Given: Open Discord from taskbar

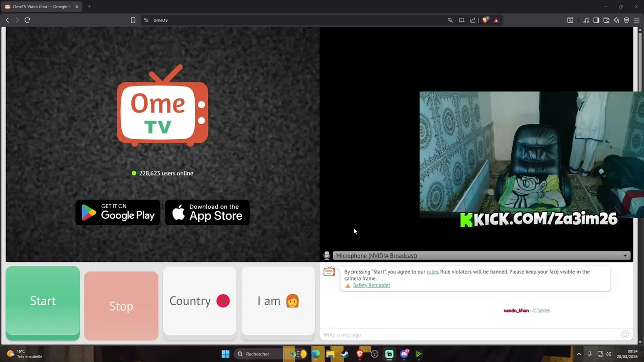Looking at the screenshot, I should tap(404, 354).
